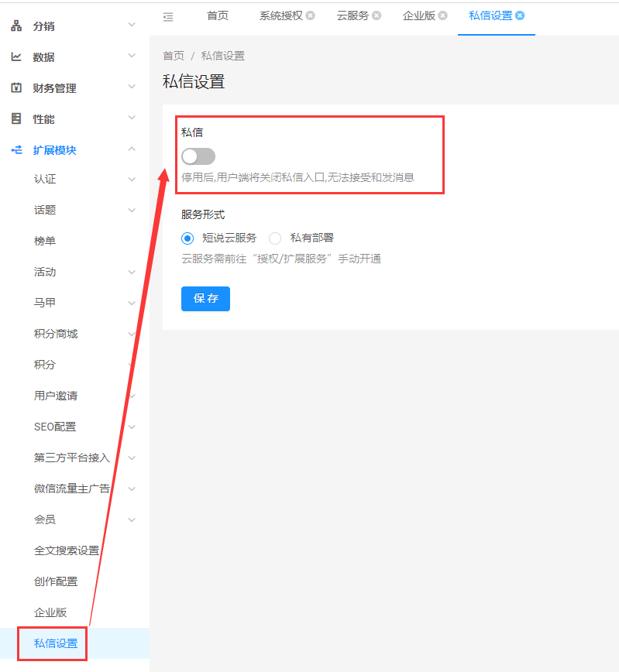Switch to the 企业版 tab
This screenshot has width=619, height=672.
click(419, 15)
